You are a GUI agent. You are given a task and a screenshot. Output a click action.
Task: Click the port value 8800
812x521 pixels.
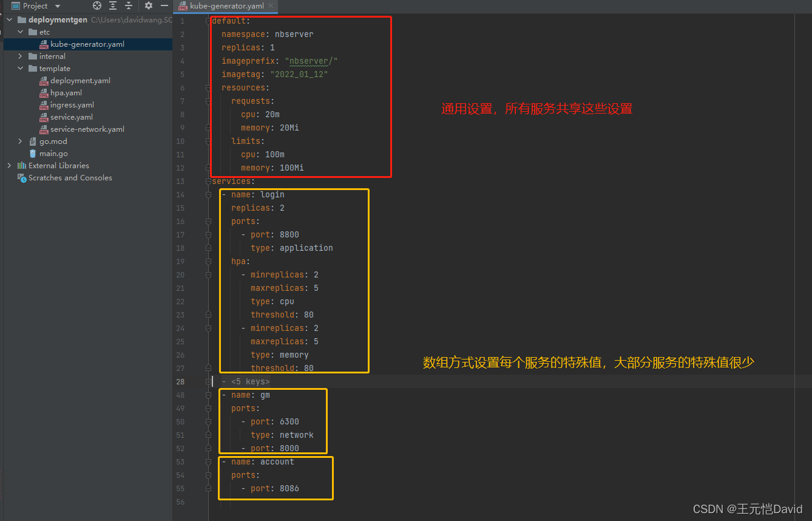pos(289,235)
